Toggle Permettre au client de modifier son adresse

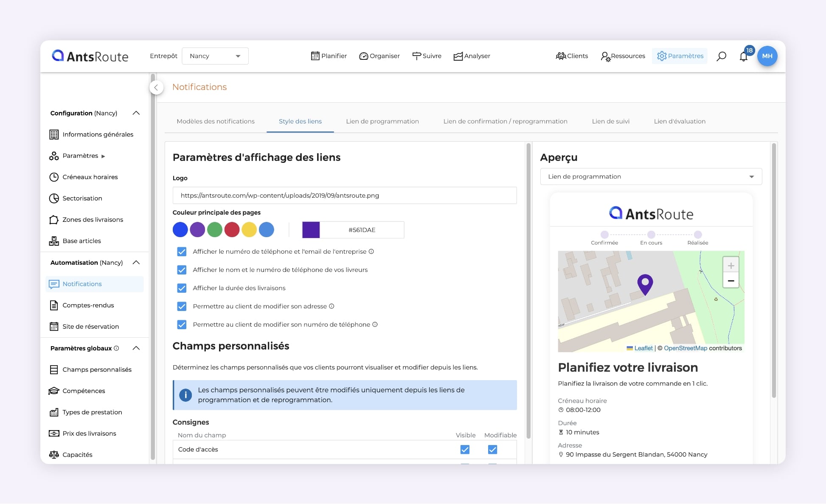coord(182,306)
